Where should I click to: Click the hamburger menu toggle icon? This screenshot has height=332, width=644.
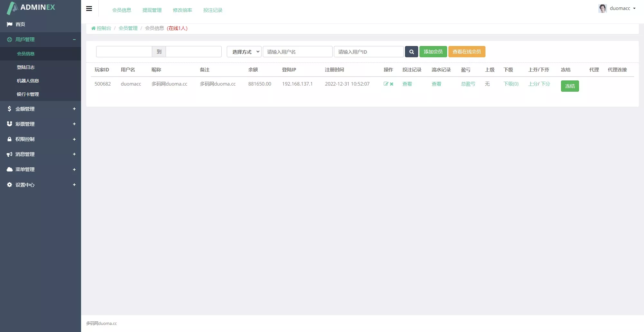pos(89,9)
